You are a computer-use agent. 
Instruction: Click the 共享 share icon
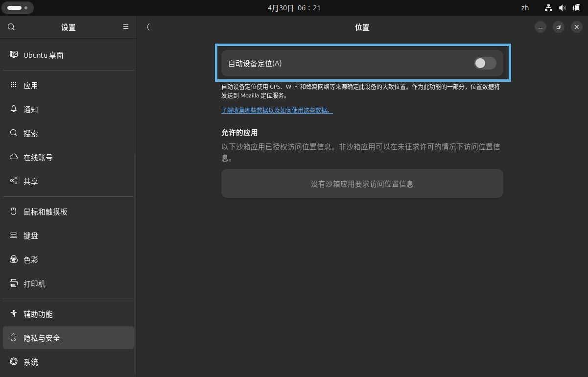[14, 181]
